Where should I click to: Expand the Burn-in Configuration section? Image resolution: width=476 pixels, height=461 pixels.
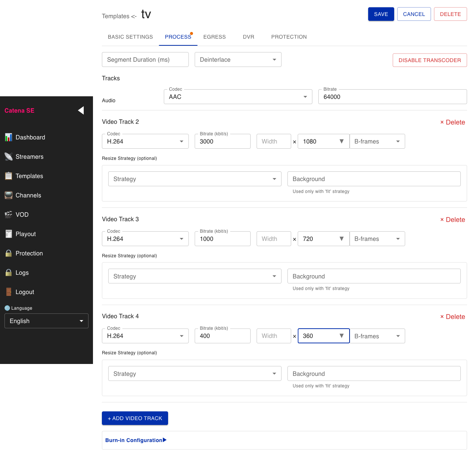coord(136,440)
